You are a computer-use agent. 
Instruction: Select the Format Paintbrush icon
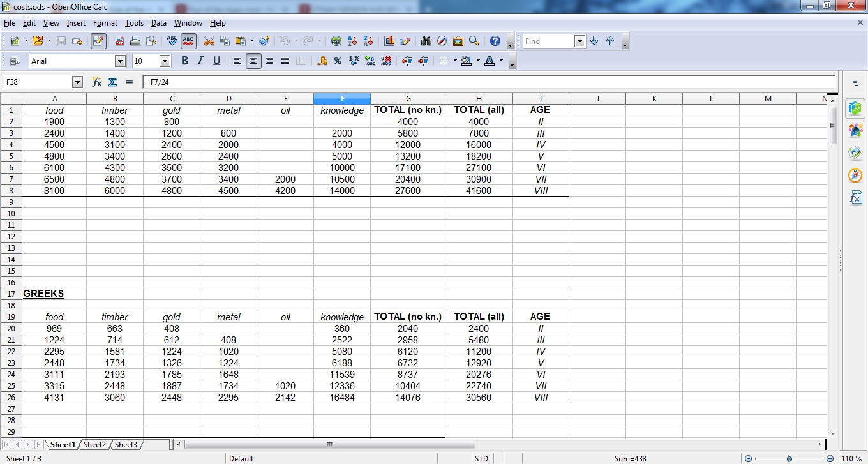(x=264, y=41)
